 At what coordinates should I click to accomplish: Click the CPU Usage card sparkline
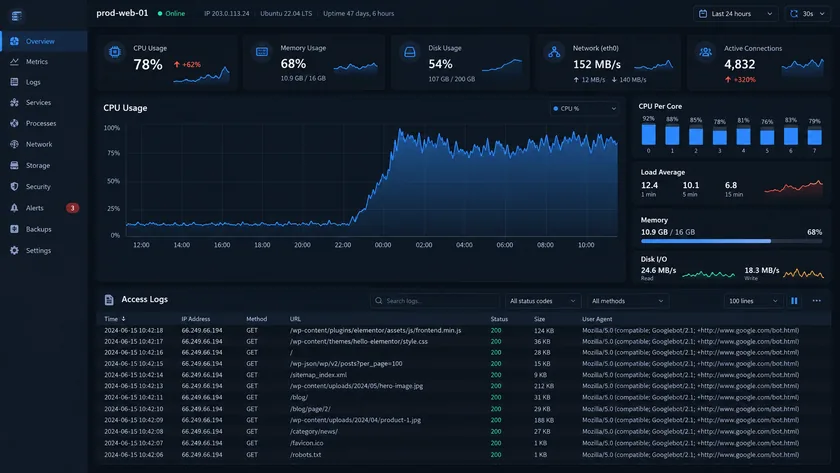[201, 76]
